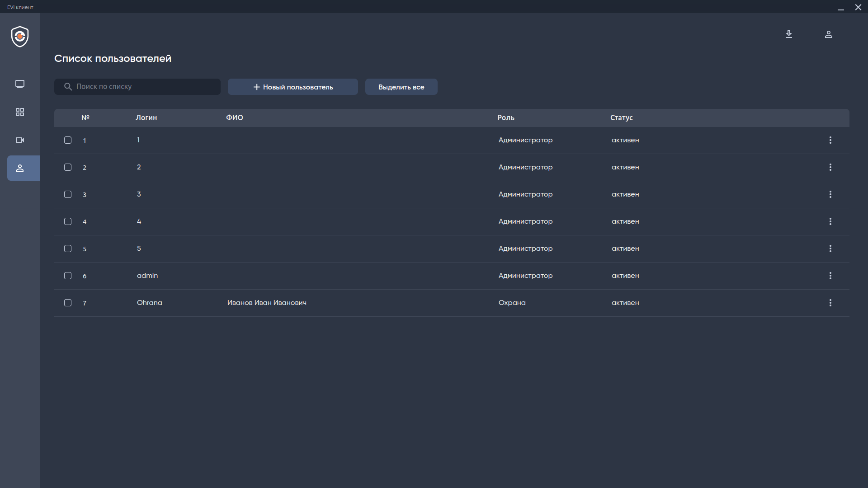The image size is (868, 488).
Task: Open the camera section in sidebar
Action: coord(20,140)
